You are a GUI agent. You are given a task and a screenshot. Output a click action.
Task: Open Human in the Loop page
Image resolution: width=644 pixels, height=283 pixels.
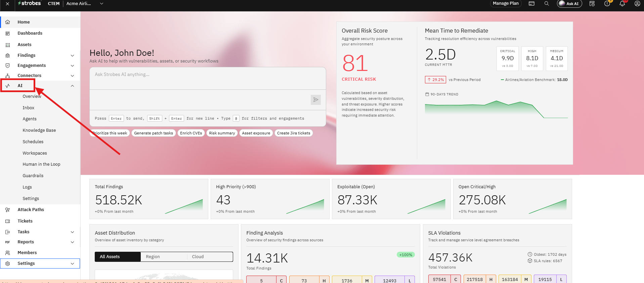click(41, 164)
